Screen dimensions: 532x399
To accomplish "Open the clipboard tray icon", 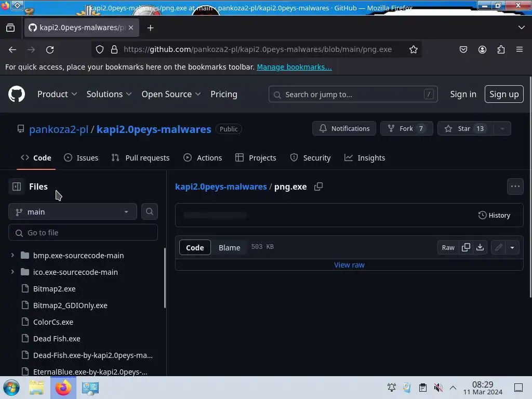I will (422, 387).
